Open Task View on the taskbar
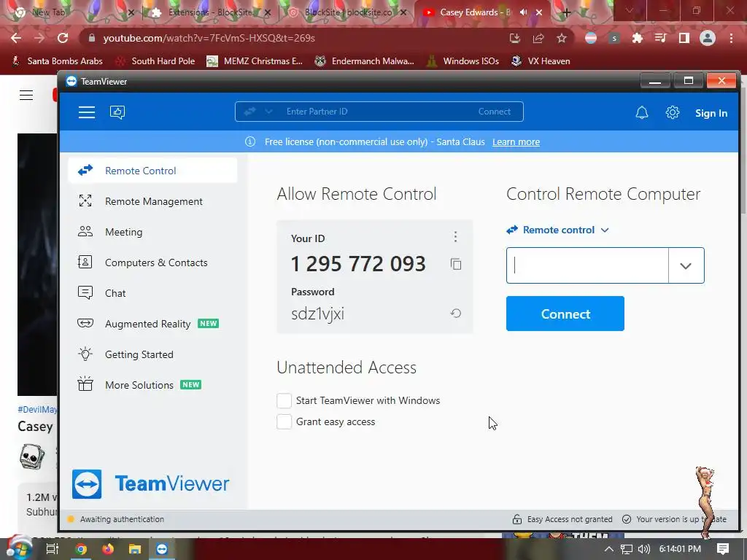 [x=52, y=549]
